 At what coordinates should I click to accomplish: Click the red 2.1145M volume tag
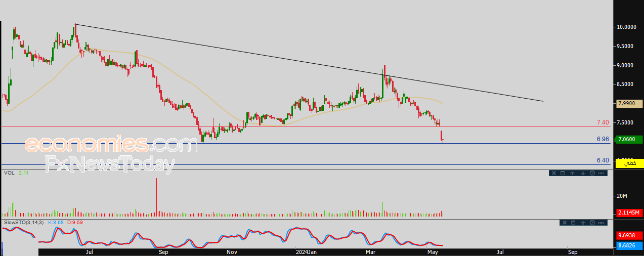(629, 212)
